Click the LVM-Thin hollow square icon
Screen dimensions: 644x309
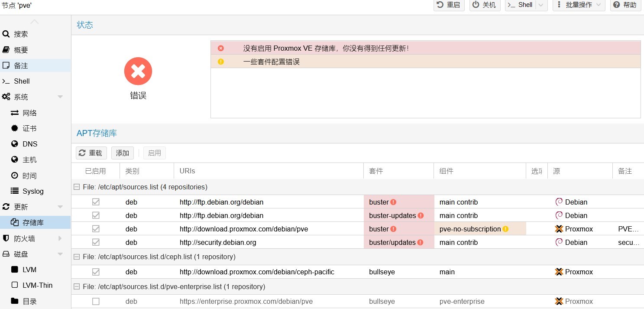(15, 285)
